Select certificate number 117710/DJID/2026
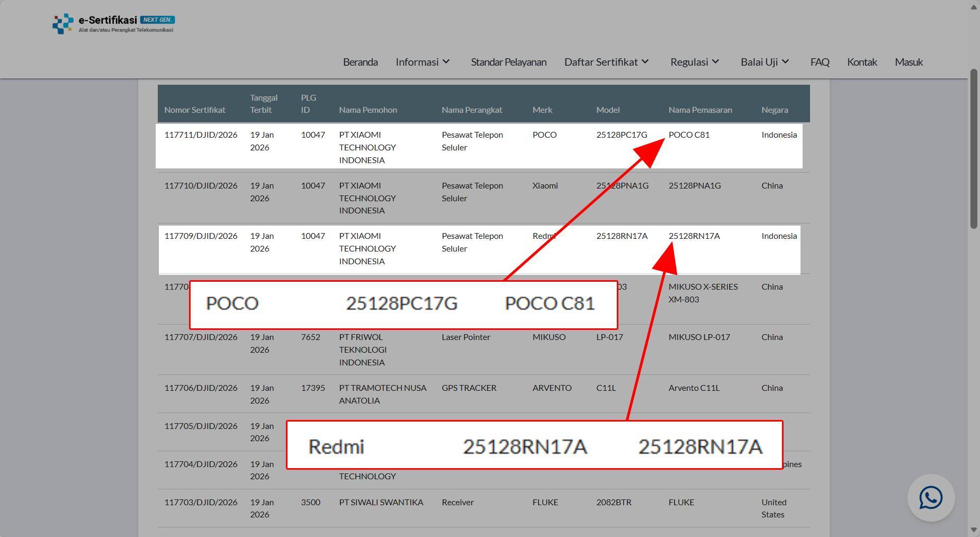This screenshot has height=537, width=980. (201, 185)
